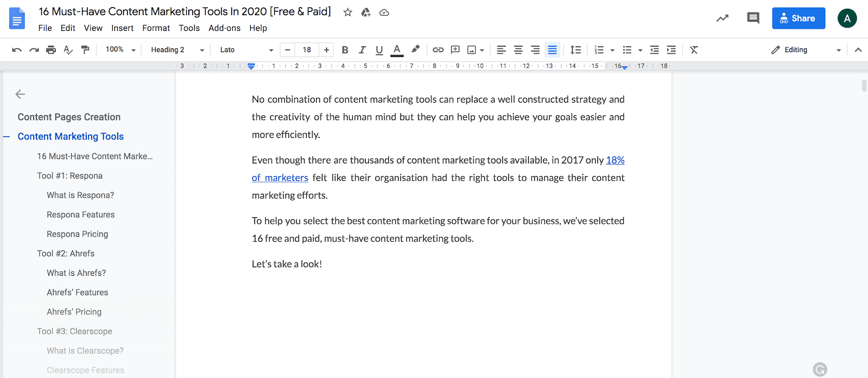This screenshot has width=868, height=378.
Task: Open the Edit menu
Action: 68,28
